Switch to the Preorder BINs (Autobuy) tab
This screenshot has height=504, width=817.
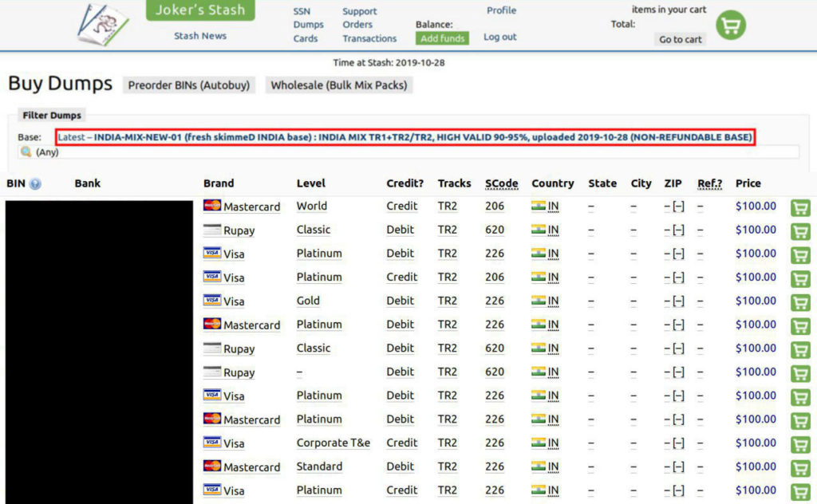(188, 85)
